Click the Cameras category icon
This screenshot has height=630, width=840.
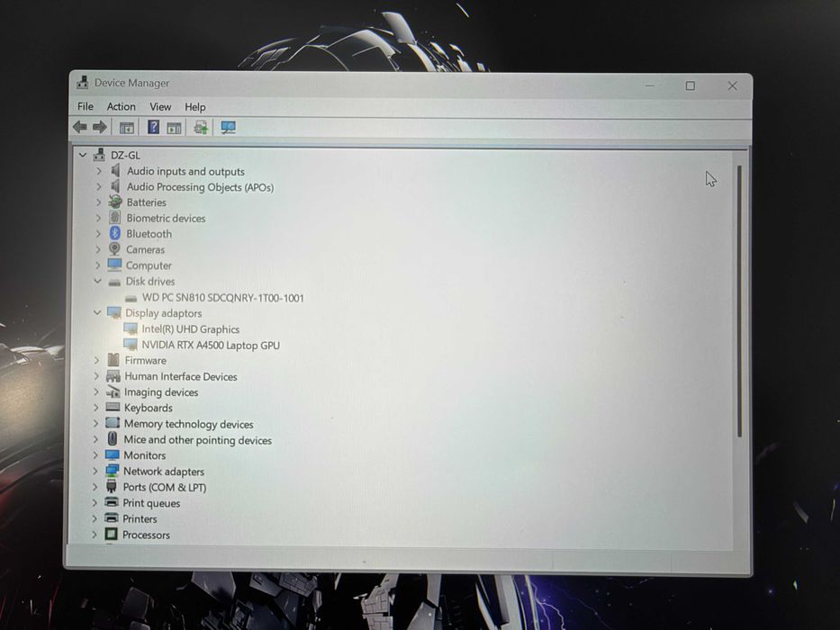(x=114, y=248)
